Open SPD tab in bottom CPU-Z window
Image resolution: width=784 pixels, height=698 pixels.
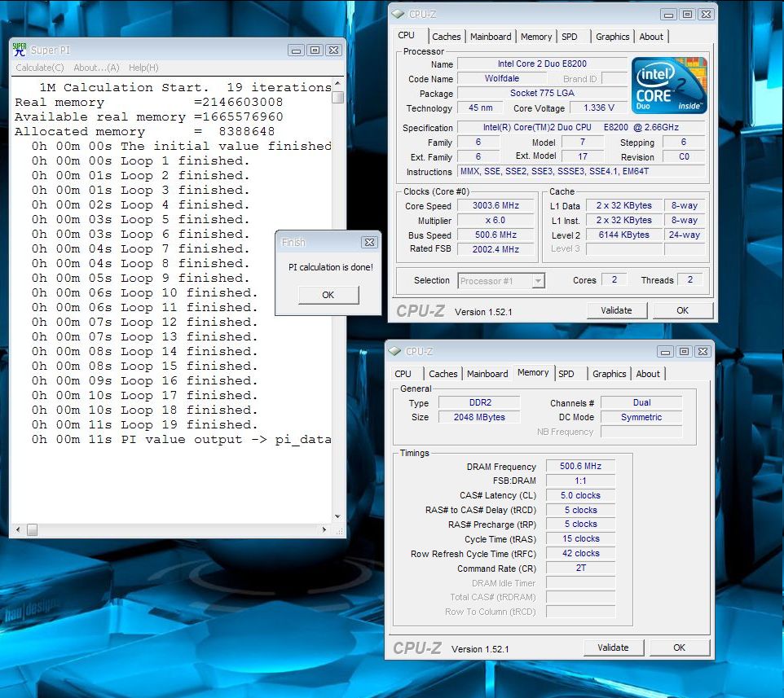[x=566, y=374]
